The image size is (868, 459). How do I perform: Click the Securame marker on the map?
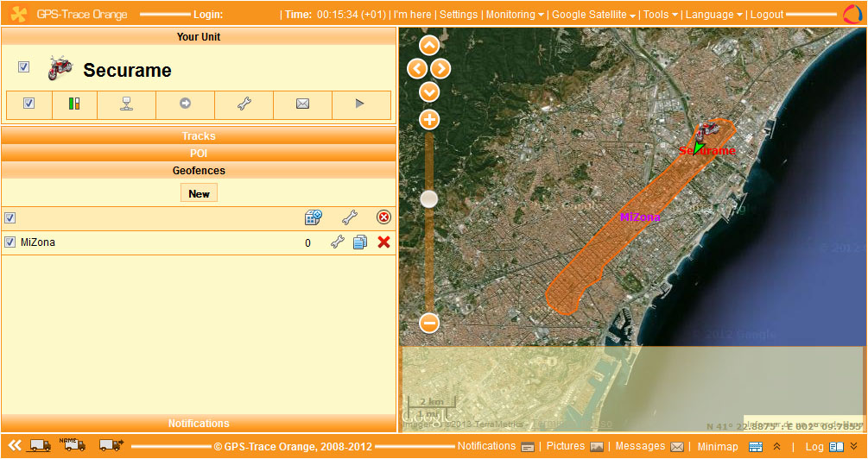(706, 132)
